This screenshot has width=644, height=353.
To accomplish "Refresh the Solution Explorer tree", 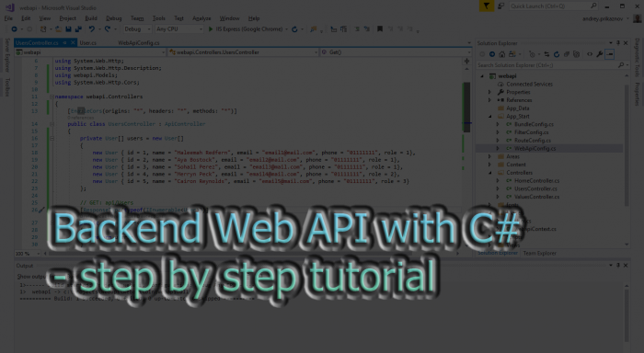I will 557,54.
